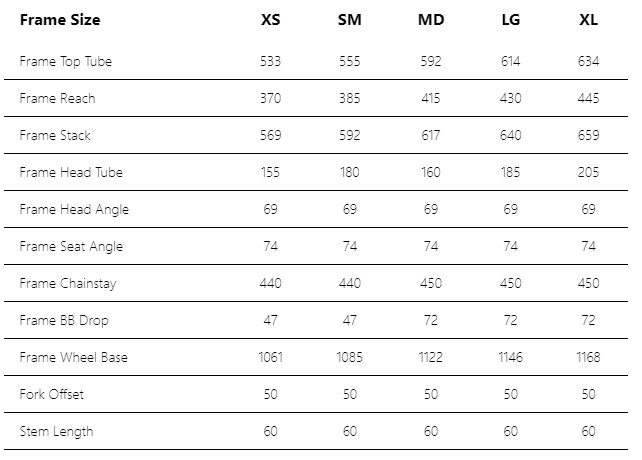Click the Frame Size header

[x=60, y=20]
